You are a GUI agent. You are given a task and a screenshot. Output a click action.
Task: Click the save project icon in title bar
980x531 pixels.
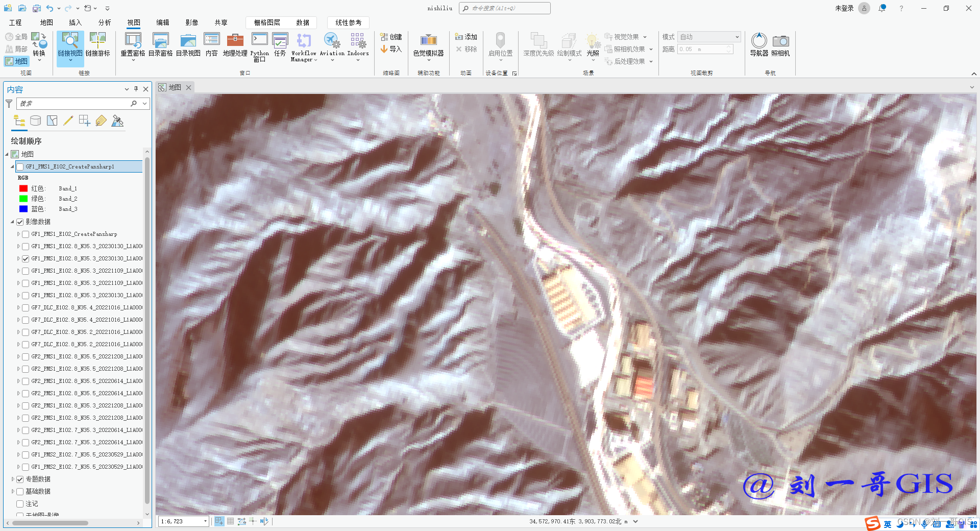36,8
